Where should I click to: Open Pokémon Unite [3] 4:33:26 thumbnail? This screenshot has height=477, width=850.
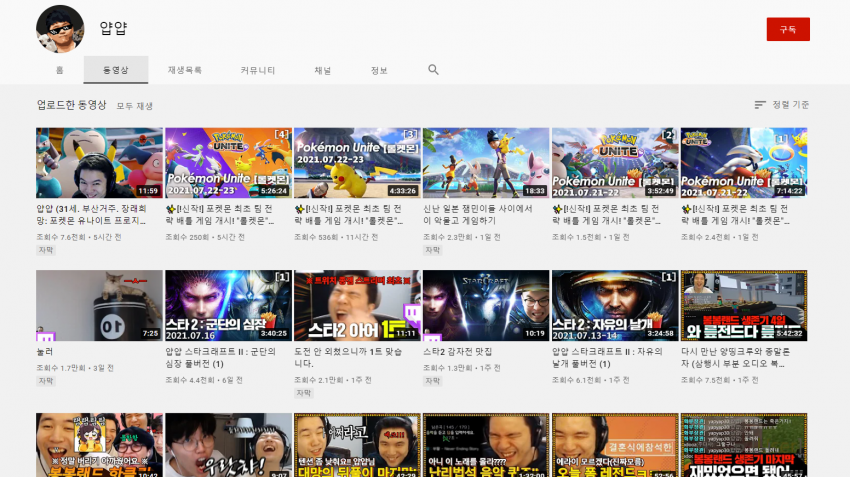point(357,163)
